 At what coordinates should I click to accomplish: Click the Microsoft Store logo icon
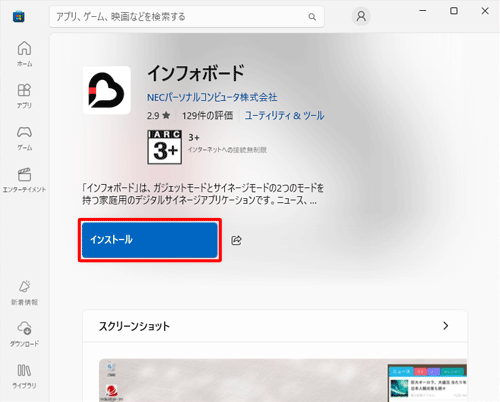coord(19,16)
